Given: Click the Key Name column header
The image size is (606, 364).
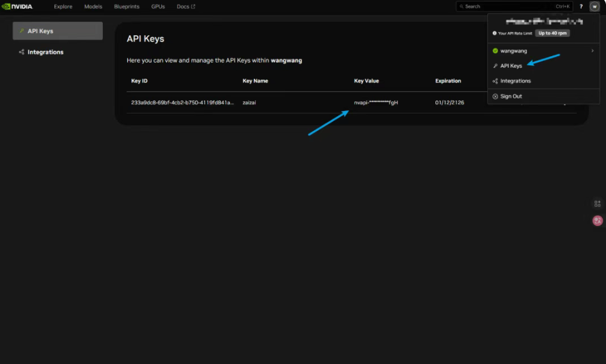Looking at the screenshot, I should [255, 80].
